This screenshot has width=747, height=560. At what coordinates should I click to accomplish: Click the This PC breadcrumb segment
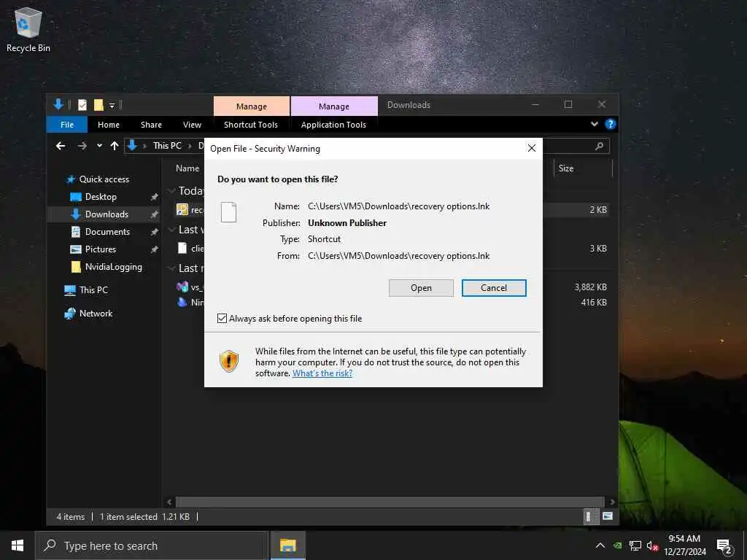(x=167, y=146)
